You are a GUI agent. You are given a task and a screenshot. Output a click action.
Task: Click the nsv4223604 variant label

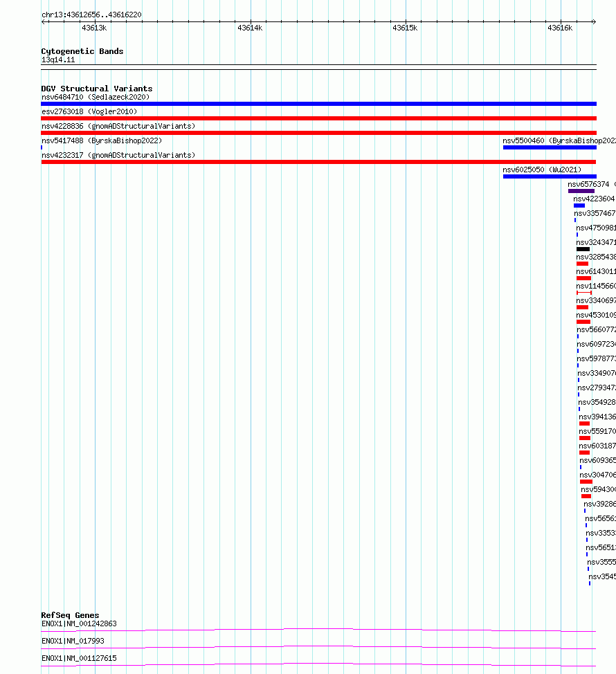[594, 199]
